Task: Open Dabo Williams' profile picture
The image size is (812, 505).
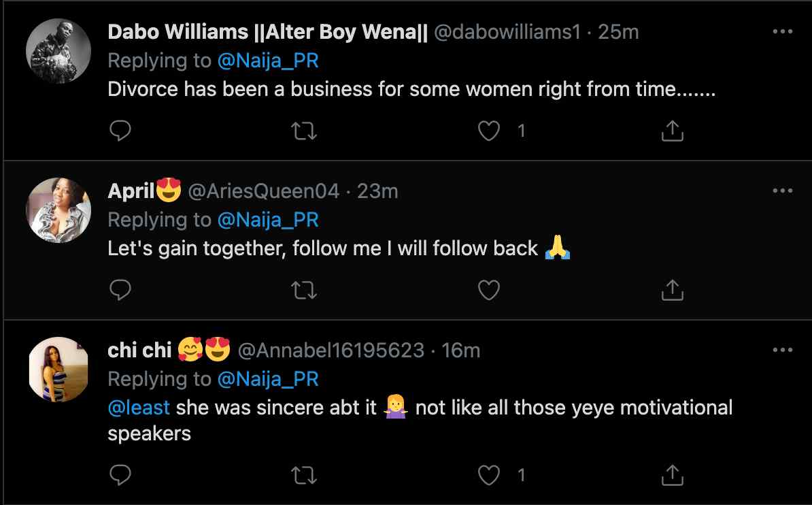Action: [x=58, y=51]
